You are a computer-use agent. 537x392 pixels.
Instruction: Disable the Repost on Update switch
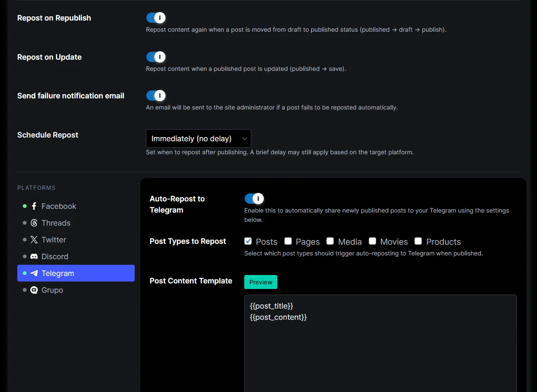tap(156, 57)
